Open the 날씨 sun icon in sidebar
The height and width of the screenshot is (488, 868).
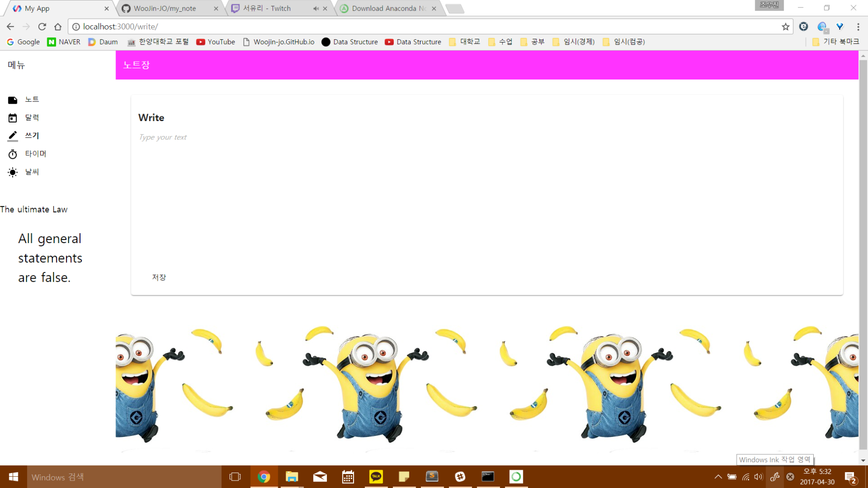[13, 172]
